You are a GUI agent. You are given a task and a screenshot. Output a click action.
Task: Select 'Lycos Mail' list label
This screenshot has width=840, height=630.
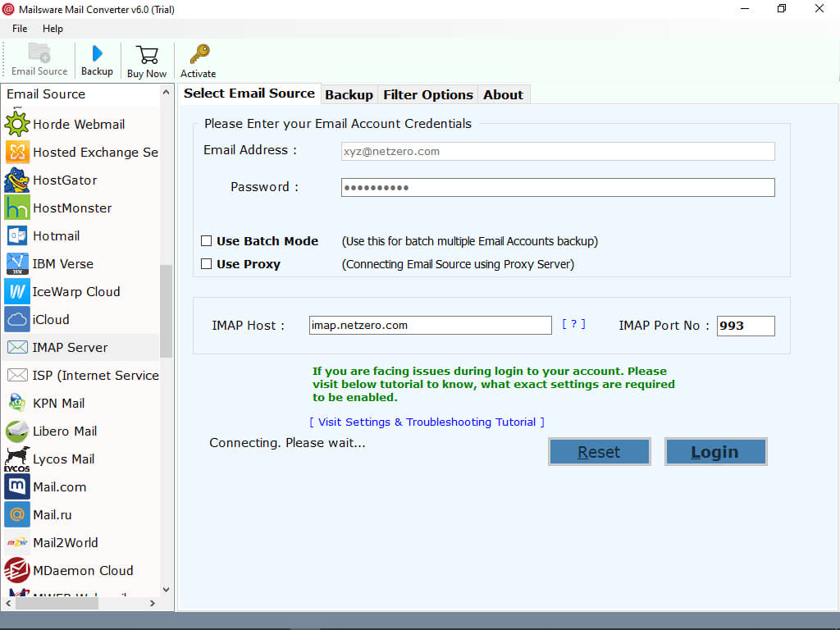pos(63,459)
